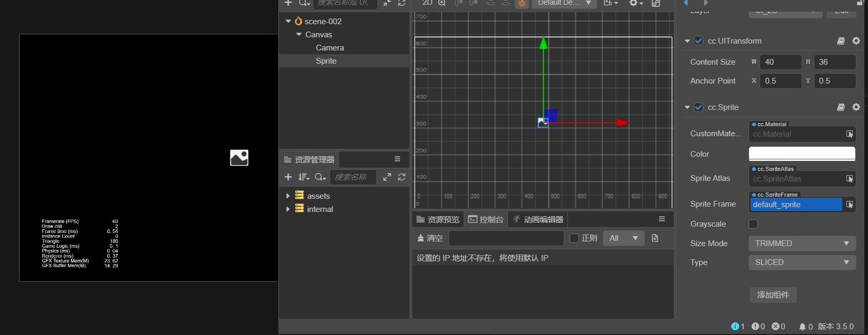Open the hierarchy search type menu
Viewport: 868px width, 335px height.
tap(304, 3)
